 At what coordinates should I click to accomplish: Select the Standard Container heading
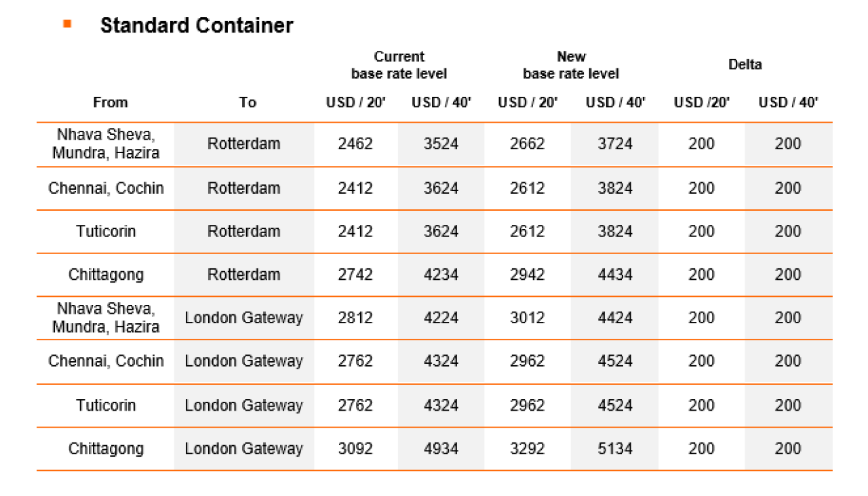[197, 26]
